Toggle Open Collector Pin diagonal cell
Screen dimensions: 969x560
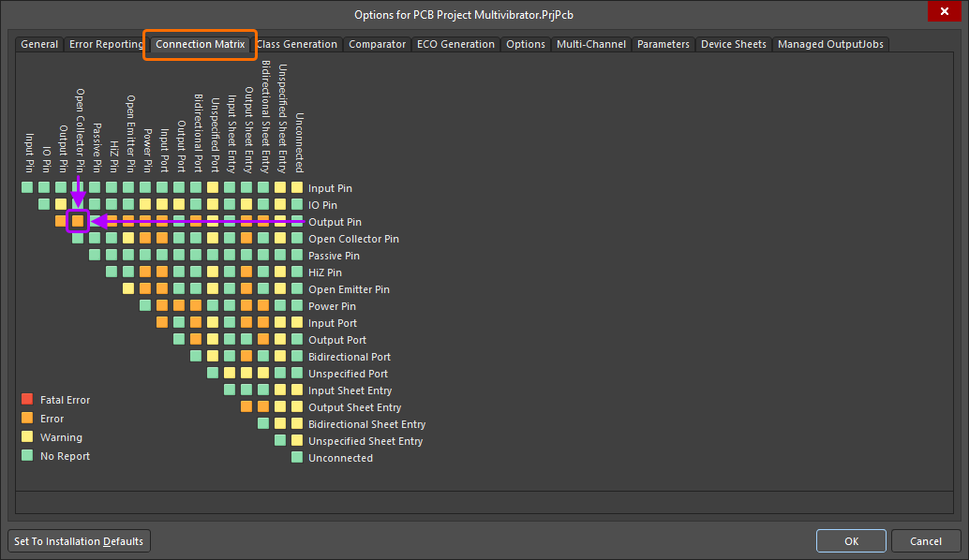pyautogui.click(x=78, y=238)
